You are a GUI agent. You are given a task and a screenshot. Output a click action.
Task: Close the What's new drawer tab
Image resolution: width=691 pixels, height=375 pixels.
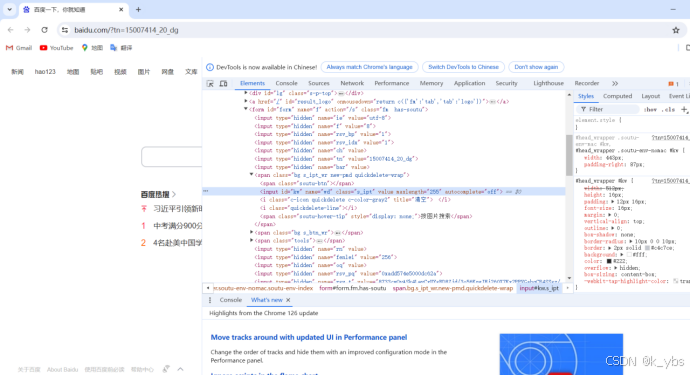pos(288,300)
